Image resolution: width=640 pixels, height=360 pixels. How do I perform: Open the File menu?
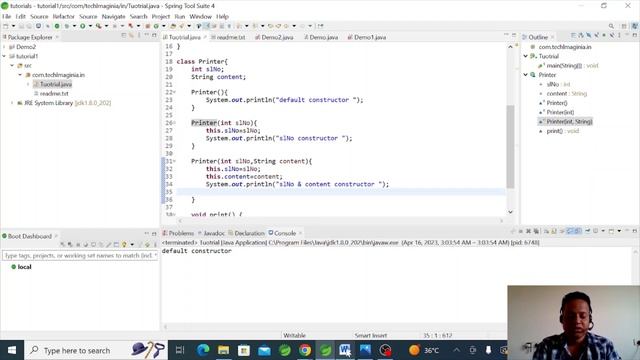[x=7, y=16]
